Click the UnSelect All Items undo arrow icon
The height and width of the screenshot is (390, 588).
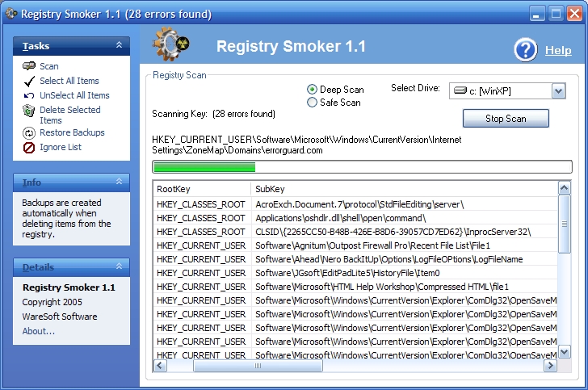click(x=29, y=95)
